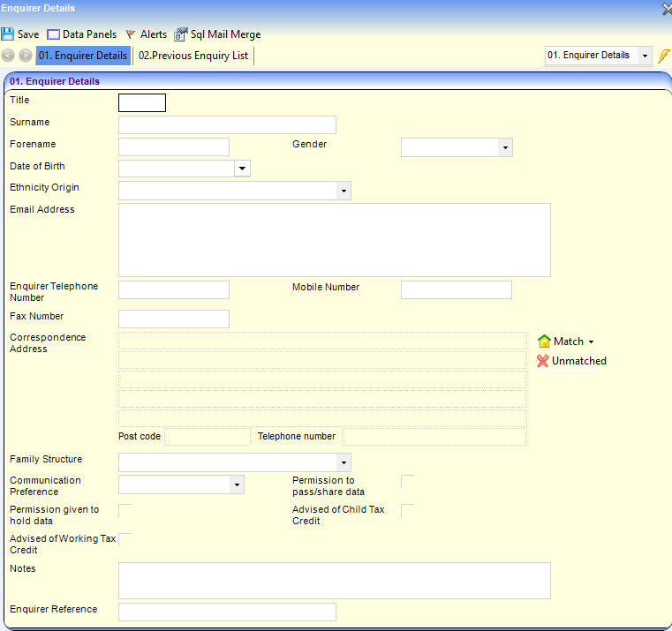Click the forward navigation arrow icon

[x=26, y=56]
